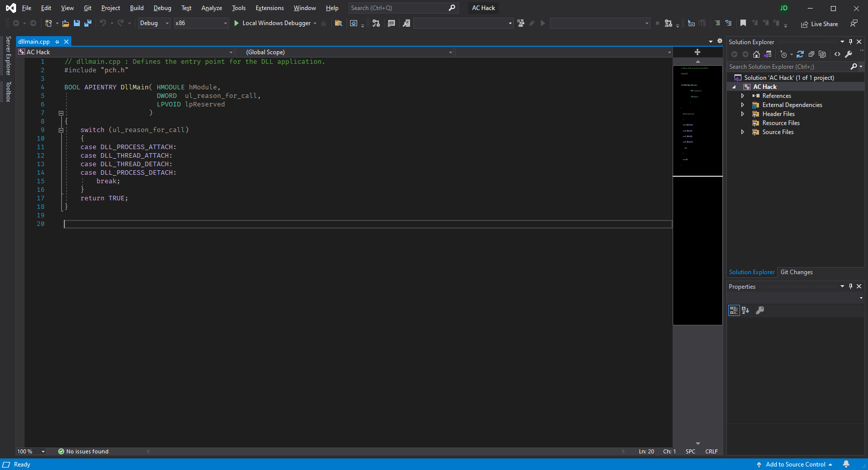
Task: Save the current file with floppy icon
Action: click(77, 23)
